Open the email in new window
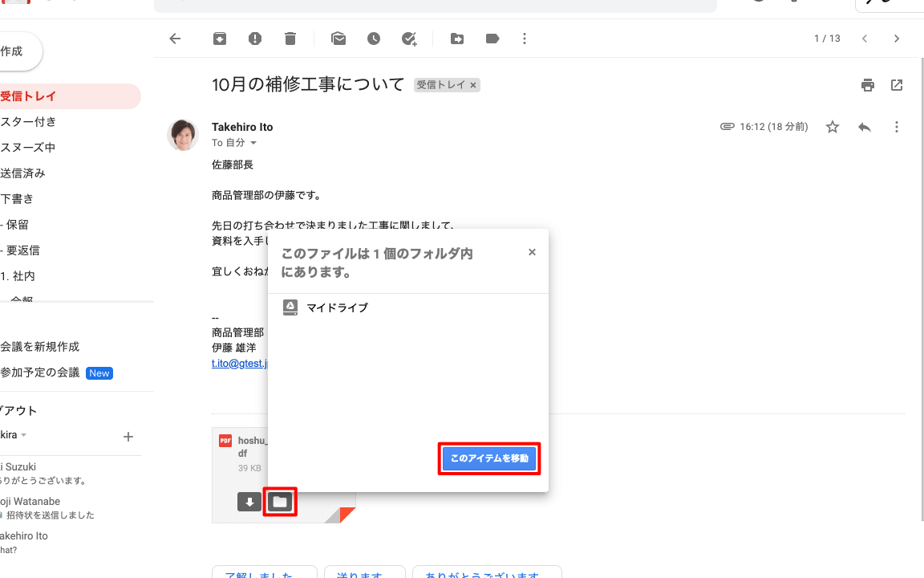This screenshot has width=924, height=578. pyautogui.click(x=897, y=85)
